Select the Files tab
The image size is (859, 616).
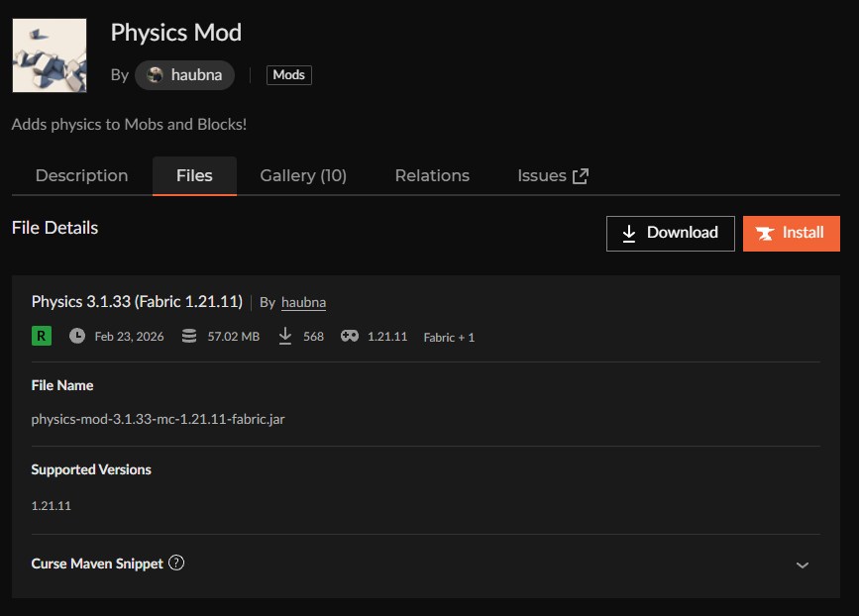tap(194, 175)
